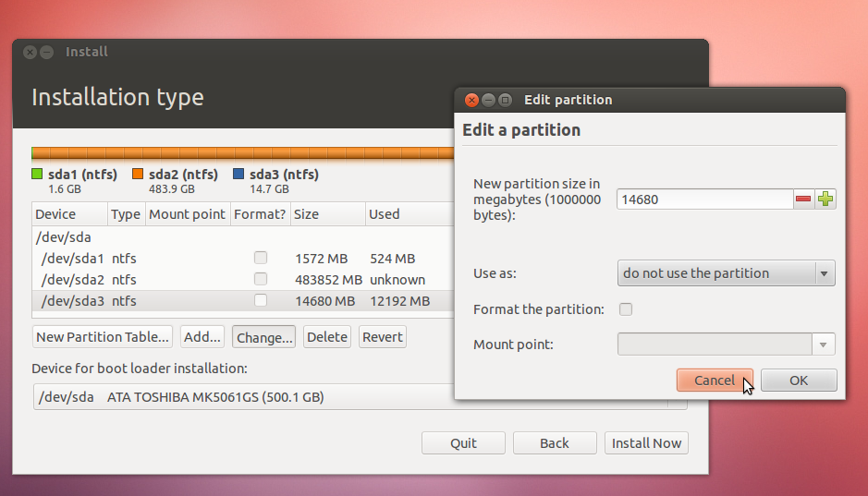Select the /dev/sda2 partition row
The width and height of the screenshot is (868, 496).
(243, 279)
